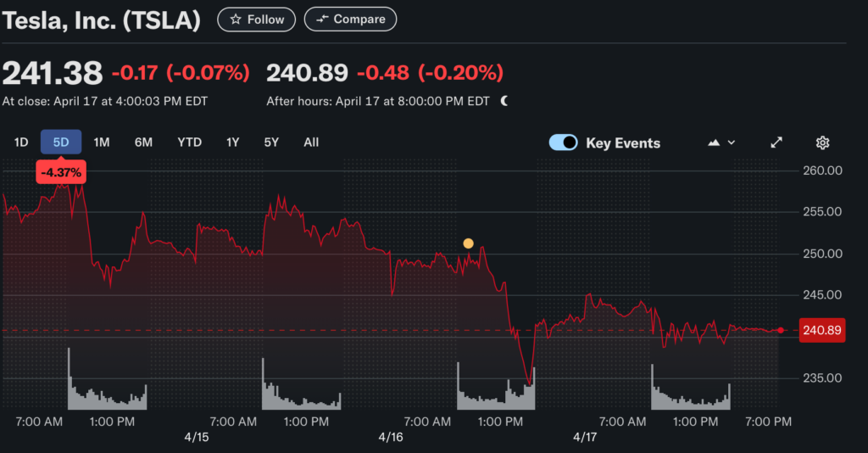Click the orange key event marker
This screenshot has height=453, width=868.
[x=468, y=243]
